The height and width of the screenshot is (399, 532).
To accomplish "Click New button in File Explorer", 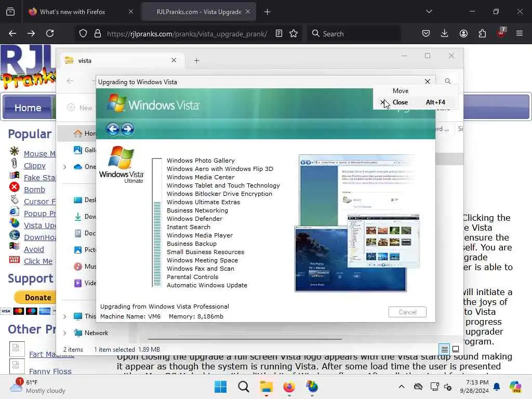I will tap(79, 108).
